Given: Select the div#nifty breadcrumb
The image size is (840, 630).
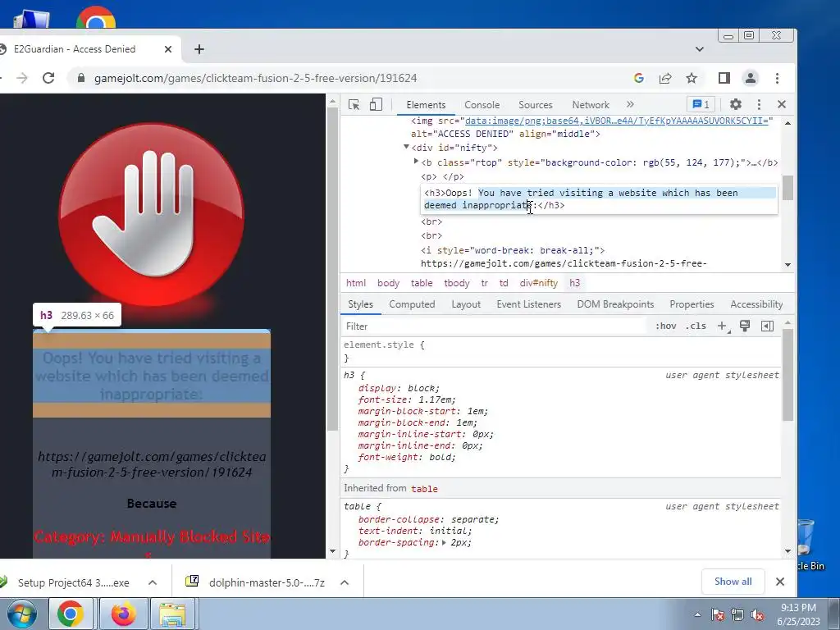Looking at the screenshot, I should click(538, 283).
